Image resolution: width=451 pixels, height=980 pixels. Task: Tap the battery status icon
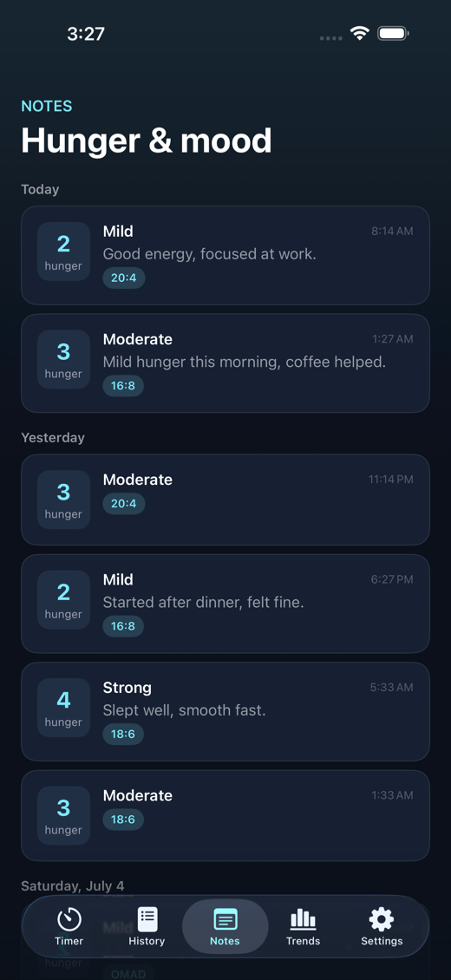pos(393,33)
